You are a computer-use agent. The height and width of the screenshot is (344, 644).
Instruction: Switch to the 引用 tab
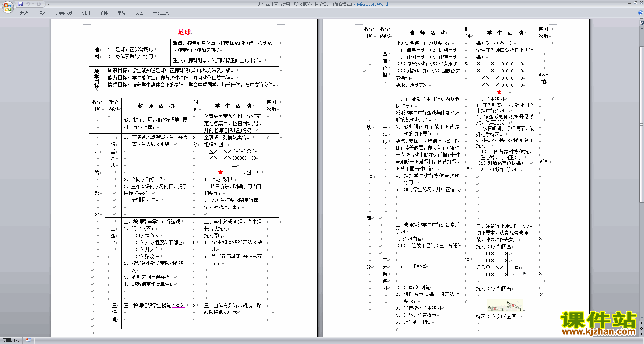(86, 13)
